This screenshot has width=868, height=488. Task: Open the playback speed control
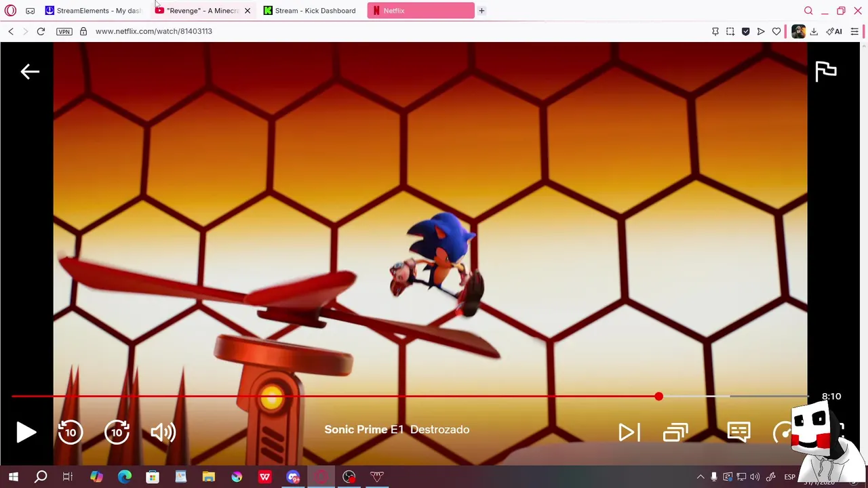tap(783, 432)
